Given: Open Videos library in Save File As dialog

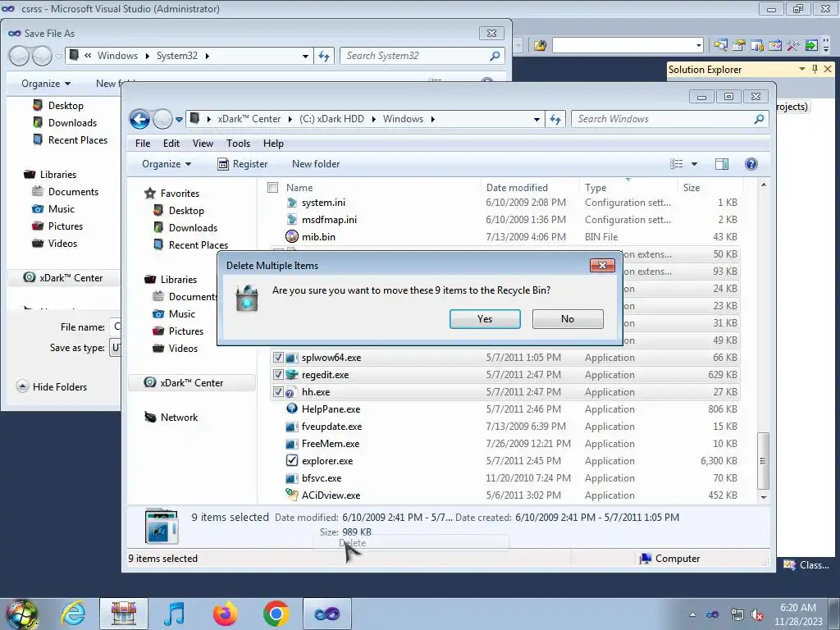Looking at the screenshot, I should click(62, 243).
